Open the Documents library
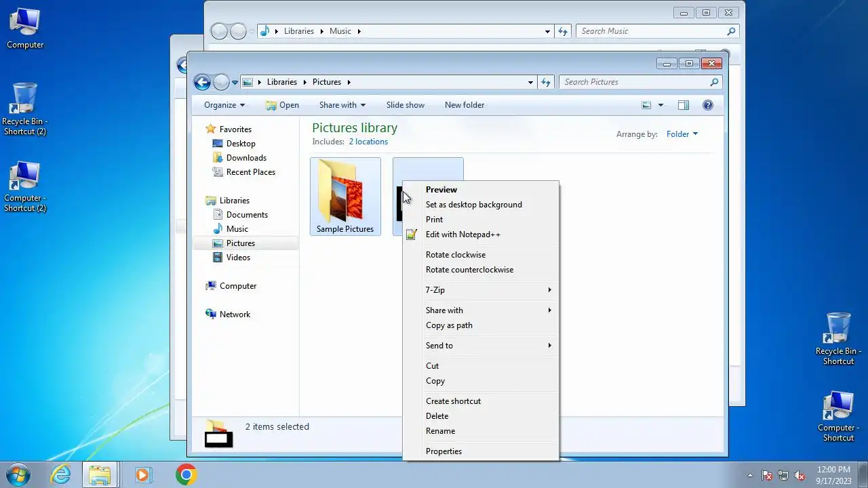The width and height of the screenshot is (868, 488). click(x=247, y=215)
